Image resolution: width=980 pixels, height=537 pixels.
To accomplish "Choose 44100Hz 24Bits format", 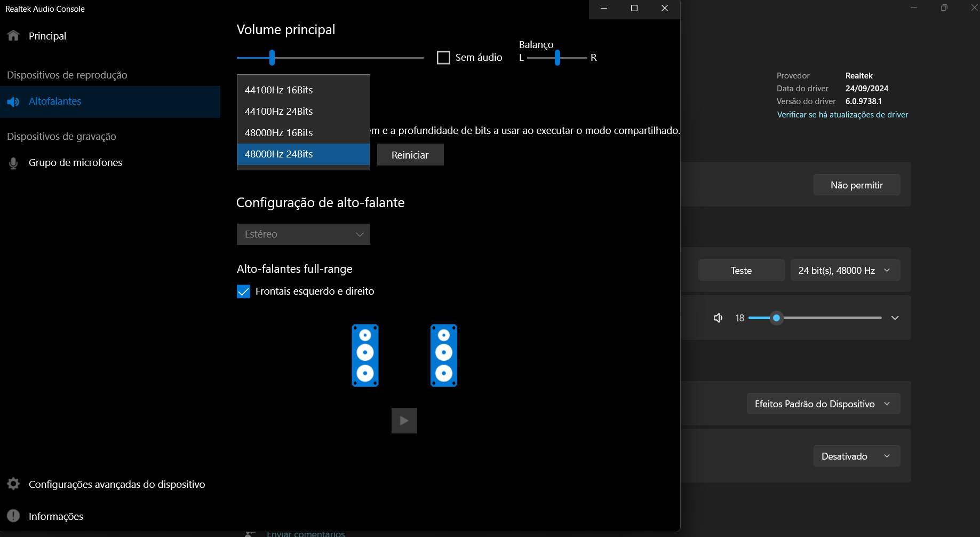I will coord(304,112).
